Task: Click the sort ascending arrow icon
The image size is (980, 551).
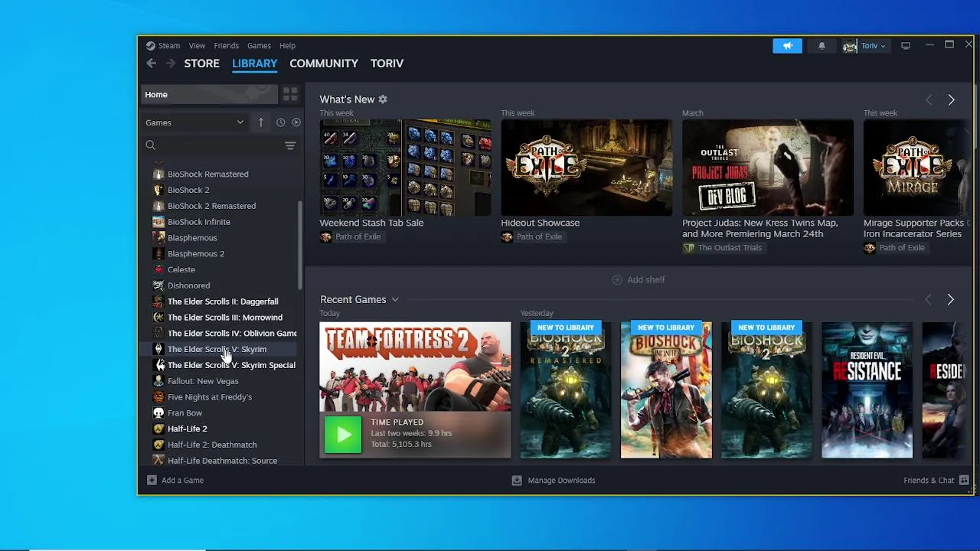Action: click(x=260, y=122)
